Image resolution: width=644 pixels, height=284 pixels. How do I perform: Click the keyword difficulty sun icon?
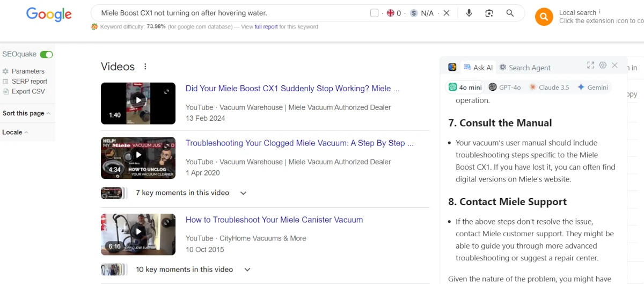coord(94,27)
